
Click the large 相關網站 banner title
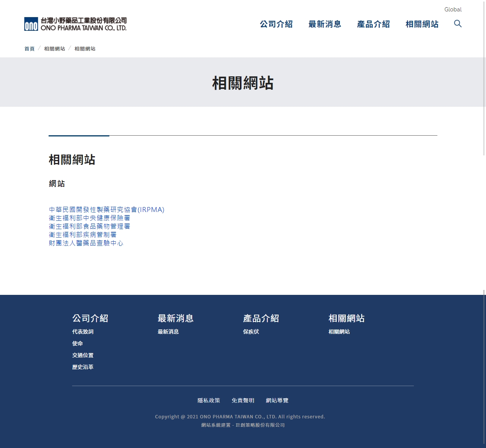[x=243, y=83]
